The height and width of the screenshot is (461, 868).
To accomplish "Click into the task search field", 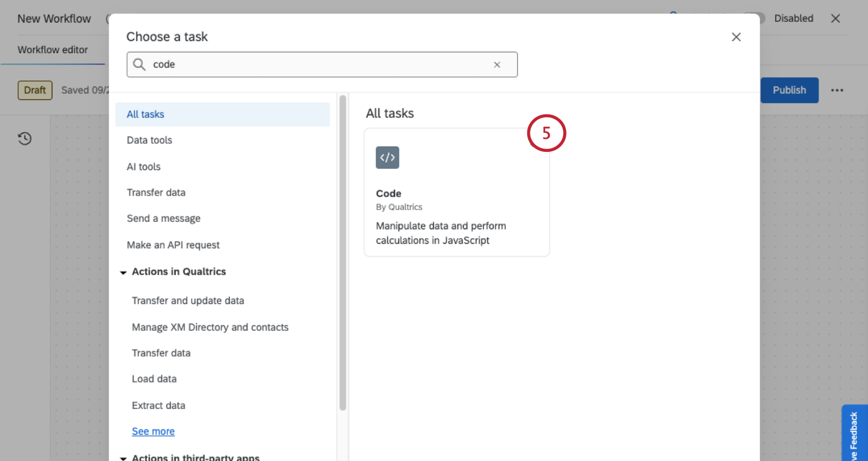I will pyautogui.click(x=322, y=65).
